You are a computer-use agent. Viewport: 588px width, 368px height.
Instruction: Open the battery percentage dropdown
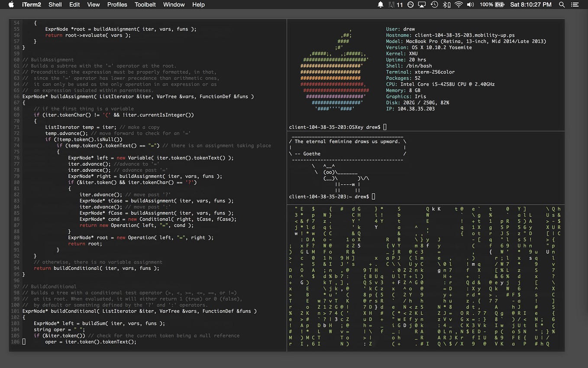click(x=491, y=5)
